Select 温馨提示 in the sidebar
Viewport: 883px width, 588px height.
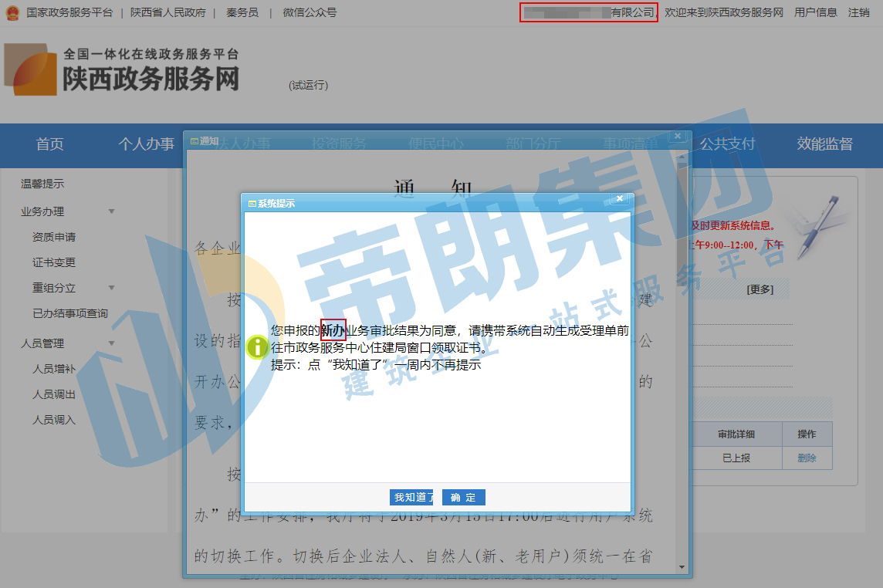click(x=42, y=184)
